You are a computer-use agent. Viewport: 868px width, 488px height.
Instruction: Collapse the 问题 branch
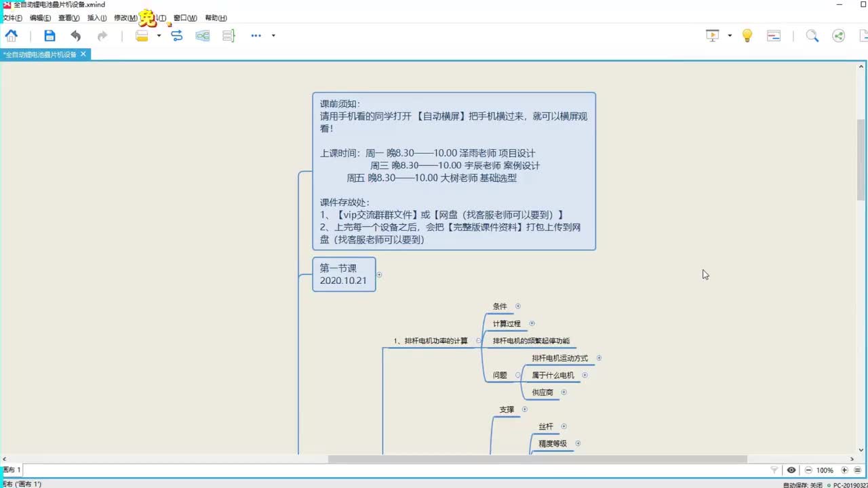[518, 375]
